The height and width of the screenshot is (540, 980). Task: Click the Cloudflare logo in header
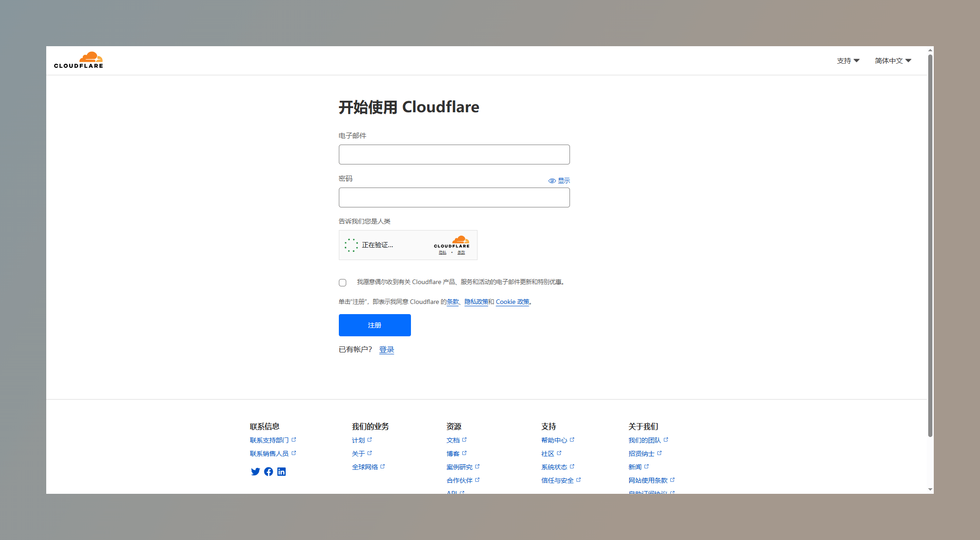click(x=78, y=60)
